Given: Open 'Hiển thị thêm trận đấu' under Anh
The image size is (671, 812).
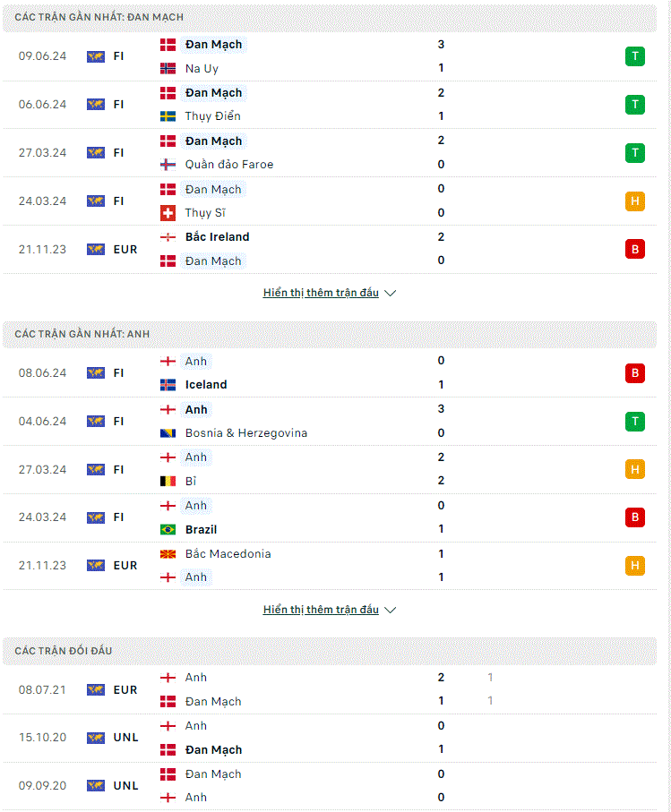Looking at the screenshot, I should 321,610.
